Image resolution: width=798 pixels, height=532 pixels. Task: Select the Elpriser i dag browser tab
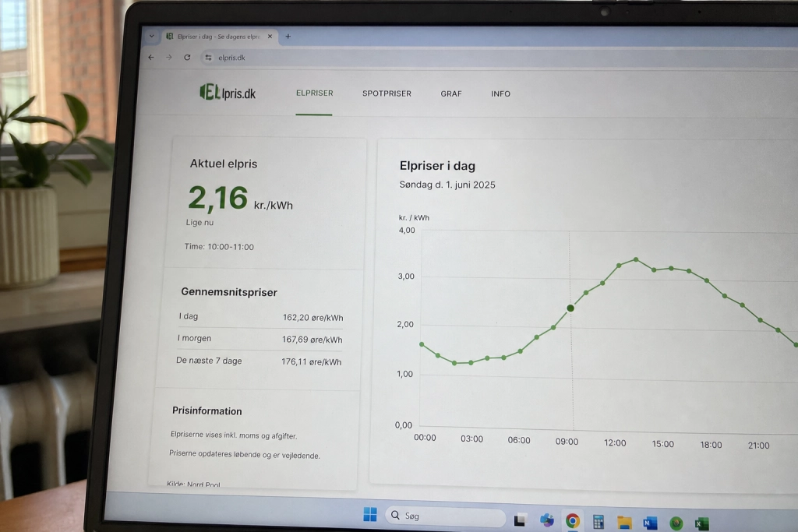point(220,37)
